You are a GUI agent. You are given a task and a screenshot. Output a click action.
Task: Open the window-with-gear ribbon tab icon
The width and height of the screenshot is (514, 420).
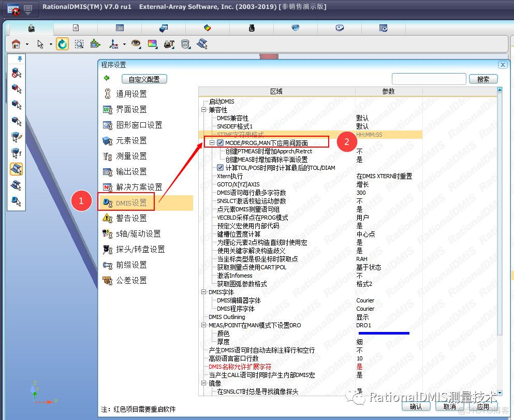click(383, 28)
